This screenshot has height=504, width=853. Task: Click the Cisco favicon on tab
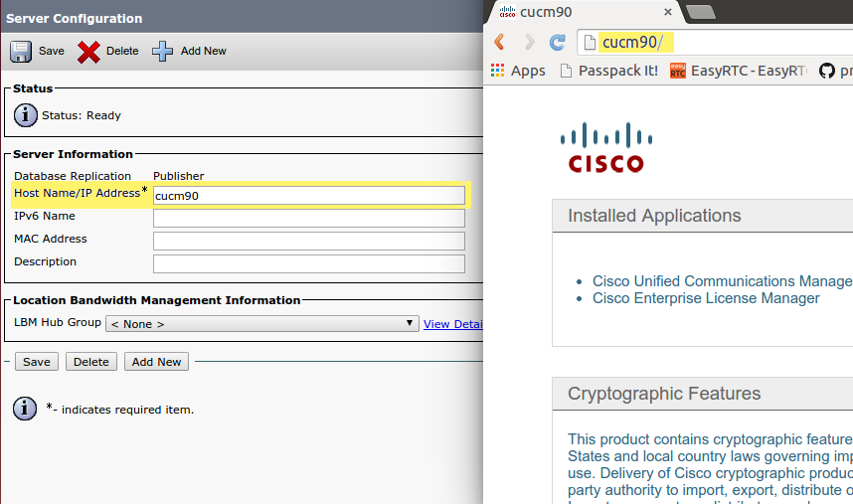click(x=507, y=11)
